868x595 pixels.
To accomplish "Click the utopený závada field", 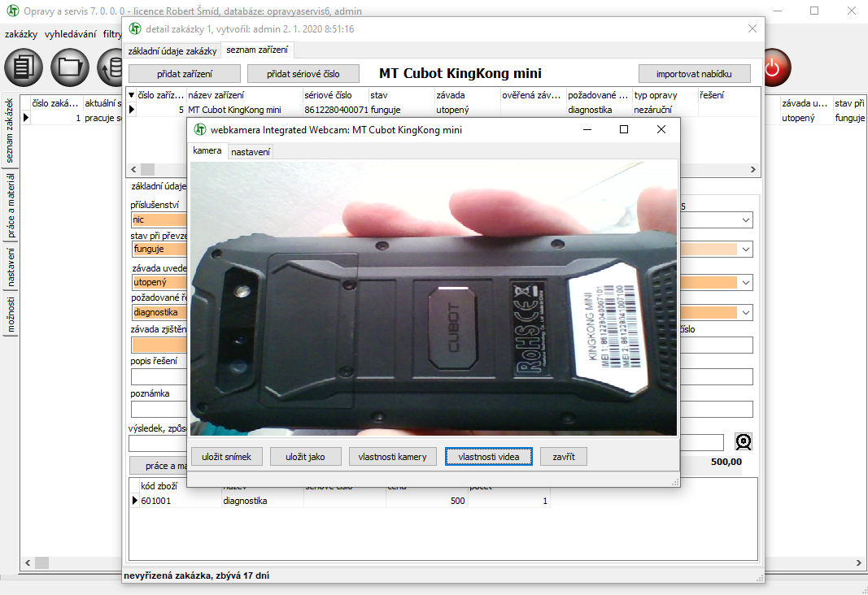I will point(159,283).
